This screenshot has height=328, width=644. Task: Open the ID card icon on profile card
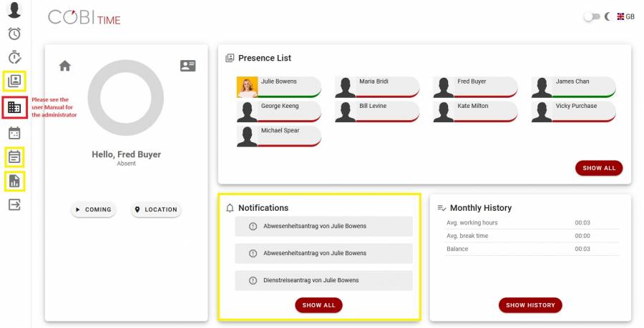187,66
